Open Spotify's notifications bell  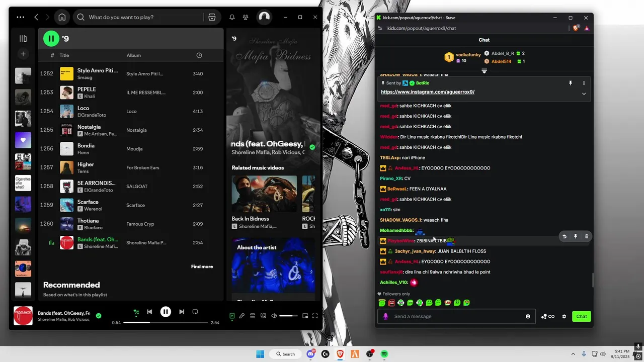pos(232,17)
